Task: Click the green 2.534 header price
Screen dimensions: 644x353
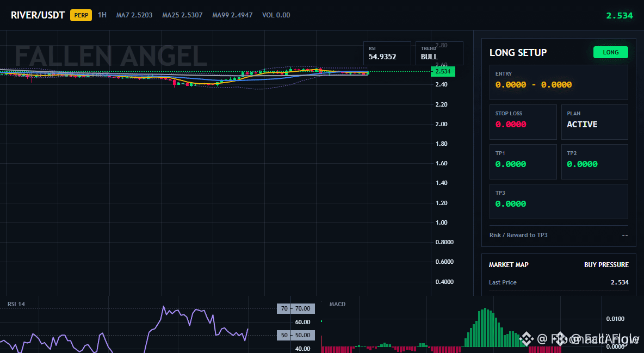Action: (620, 16)
